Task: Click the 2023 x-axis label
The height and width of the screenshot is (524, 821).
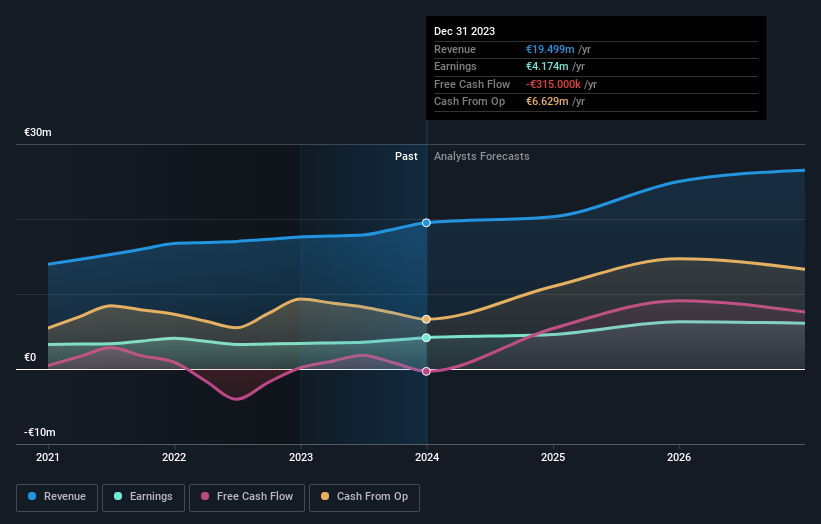Action: [x=301, y=458]
